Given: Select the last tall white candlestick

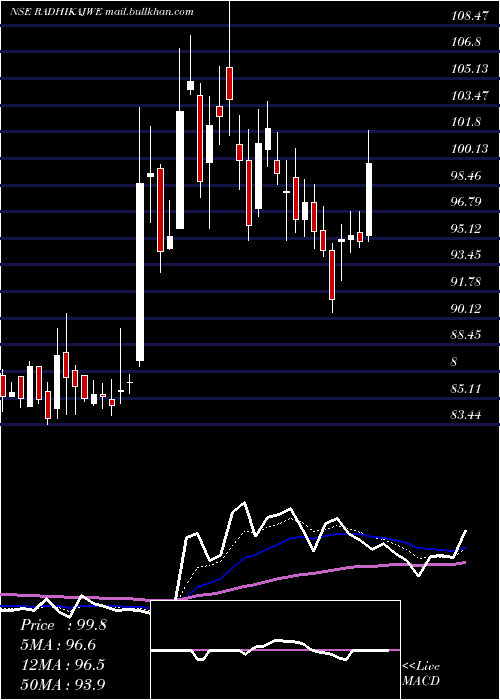Looking at the screenshot, I should [369, 200].
